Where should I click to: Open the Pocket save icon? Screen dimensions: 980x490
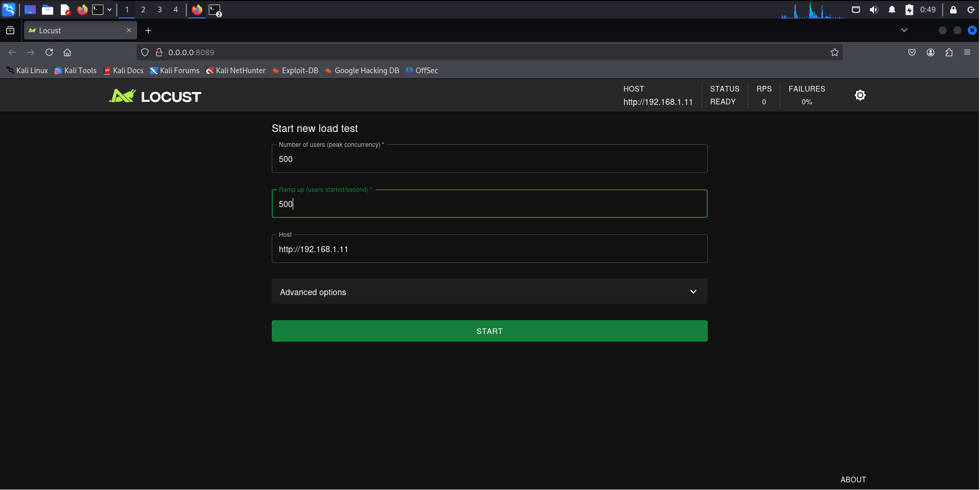pos(912,52)
